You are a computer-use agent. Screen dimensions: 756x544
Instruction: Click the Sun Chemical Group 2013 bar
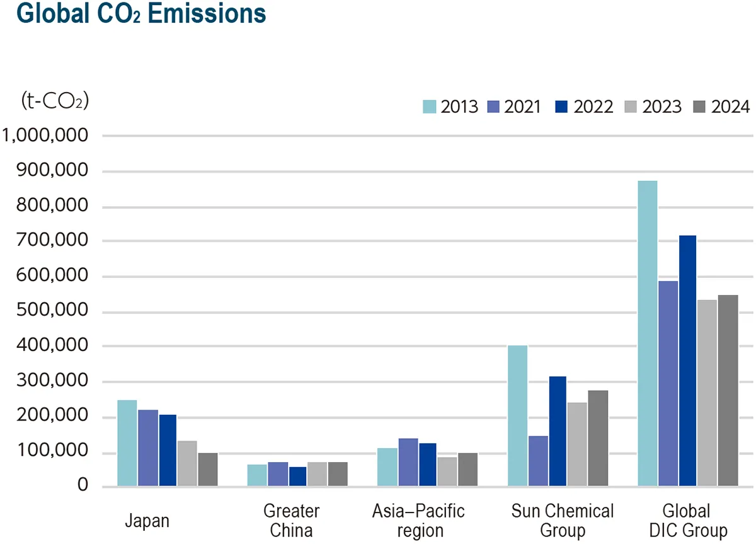517,416
